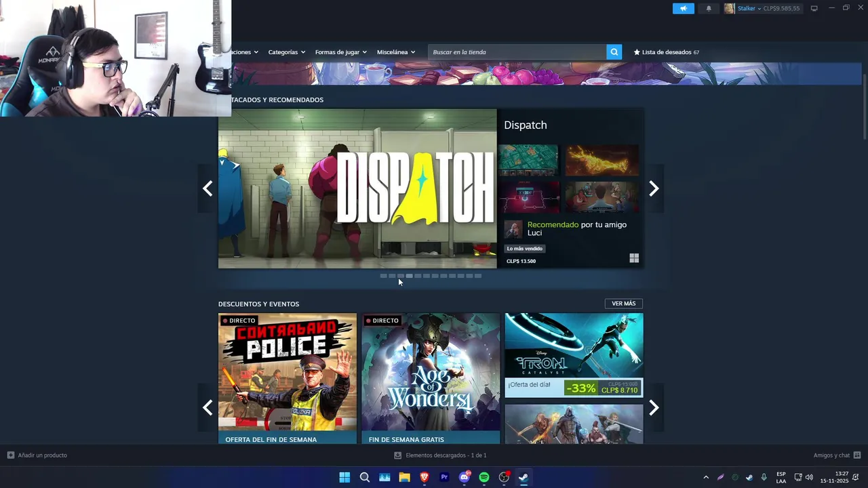This screenshot has height=488, width=868.
Task: Open the 13:27 clock and calendar
Action: 834,477
